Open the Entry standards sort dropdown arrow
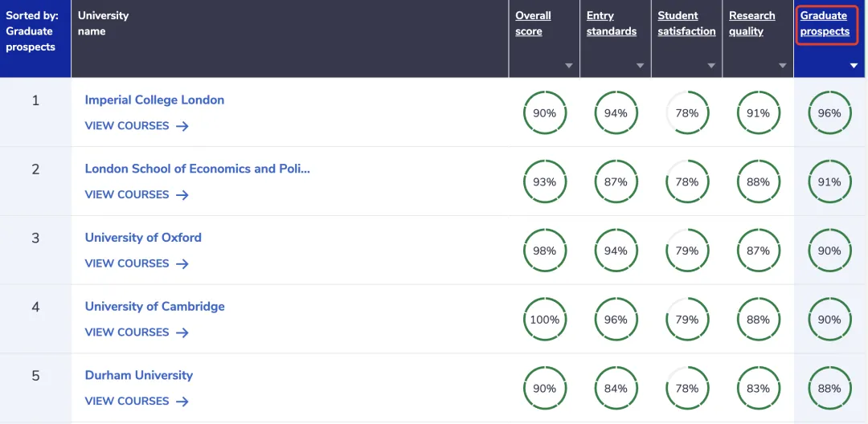The width and height of the screenshot is (868, 424). (641, 66)
